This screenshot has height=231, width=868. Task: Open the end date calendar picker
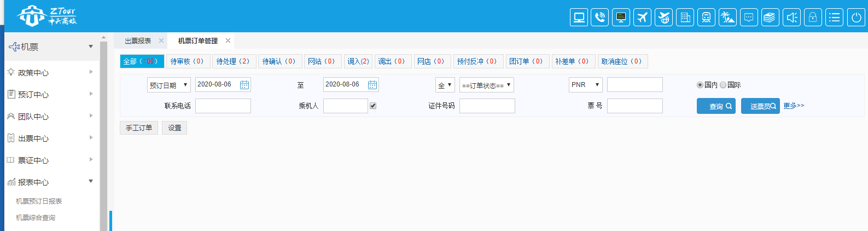click(x=372, y=85)
